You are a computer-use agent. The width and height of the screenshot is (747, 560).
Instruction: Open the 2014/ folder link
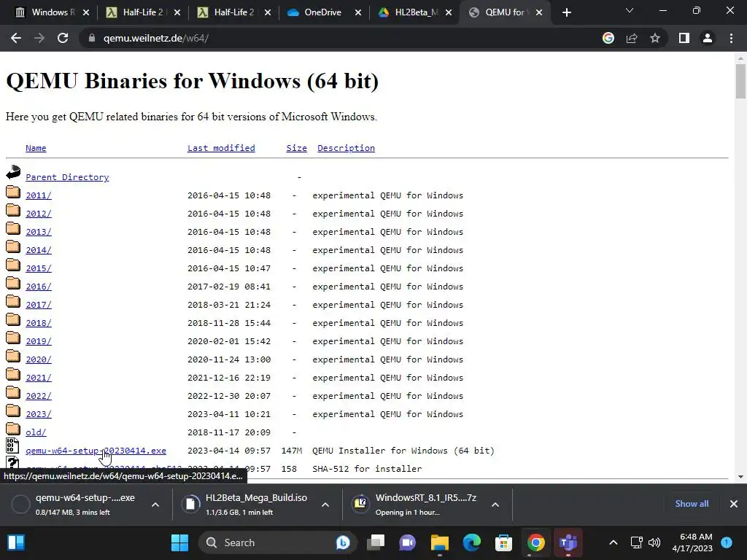pyautogui.click(x=39, y=250)
